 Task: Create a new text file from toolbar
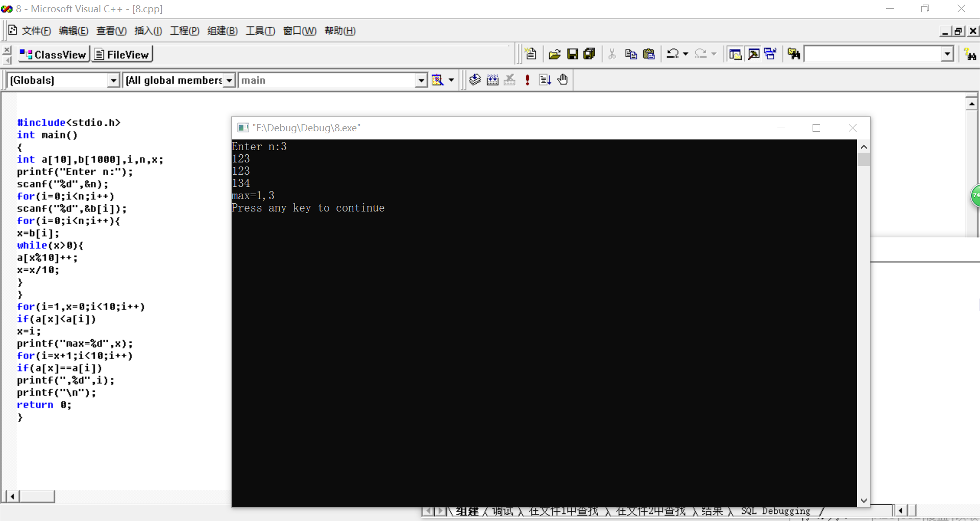(531, 54)
